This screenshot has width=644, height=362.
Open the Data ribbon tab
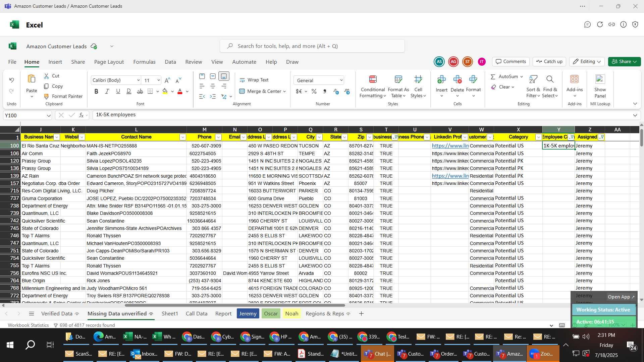(170, 62)
